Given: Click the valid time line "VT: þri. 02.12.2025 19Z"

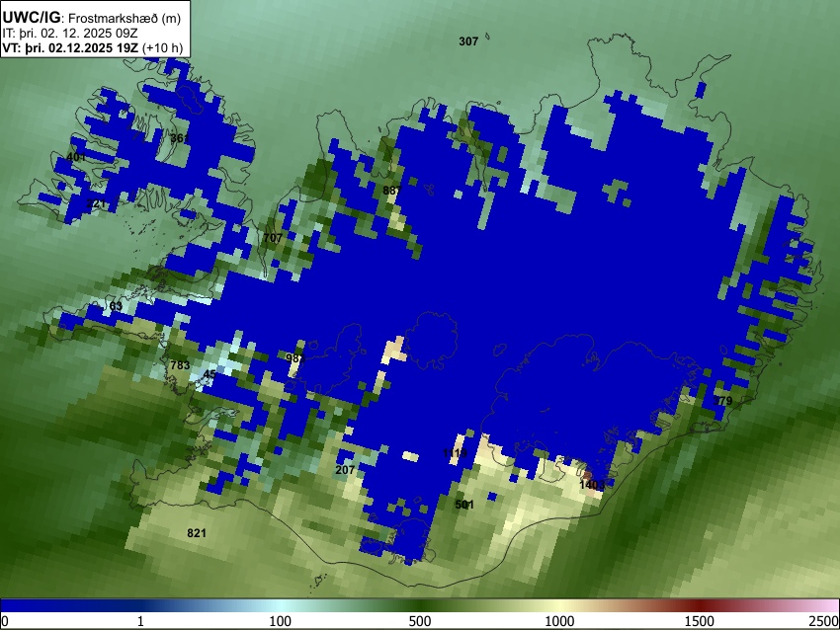Looking at the screenshot, I should 70,47.
